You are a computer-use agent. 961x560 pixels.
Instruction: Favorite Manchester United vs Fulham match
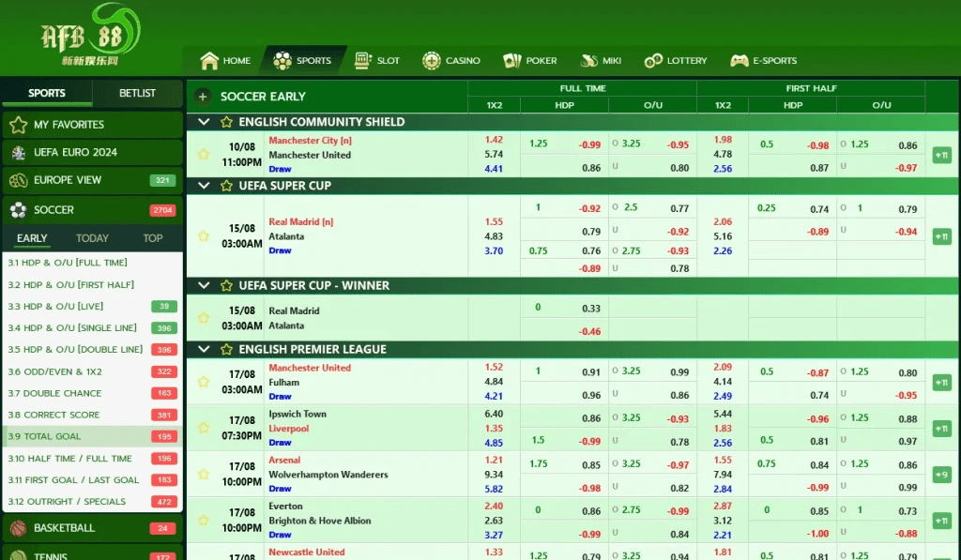tap(204, 382)
